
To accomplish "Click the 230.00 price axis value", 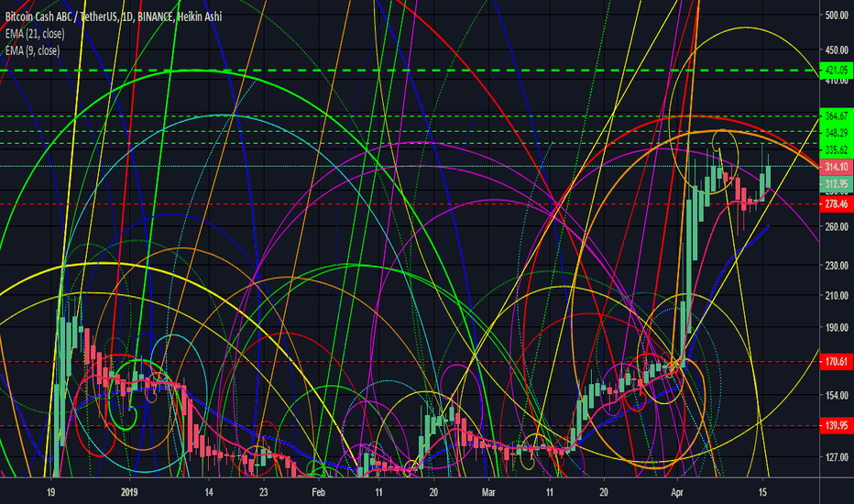I will click(x=837, y=266).
